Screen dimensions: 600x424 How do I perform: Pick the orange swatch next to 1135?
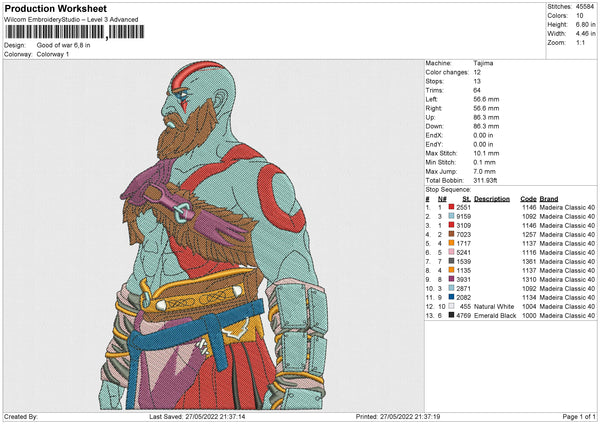click(452, 270)
